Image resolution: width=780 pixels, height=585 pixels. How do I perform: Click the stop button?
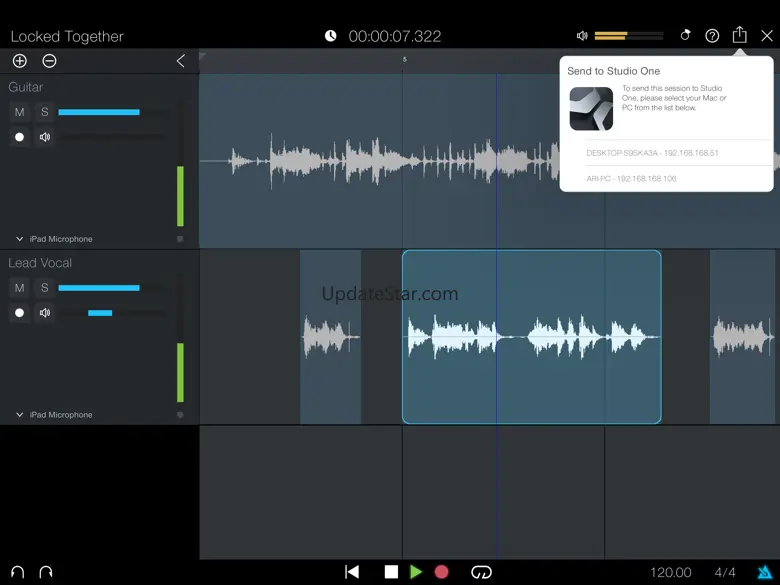point(391,572)
